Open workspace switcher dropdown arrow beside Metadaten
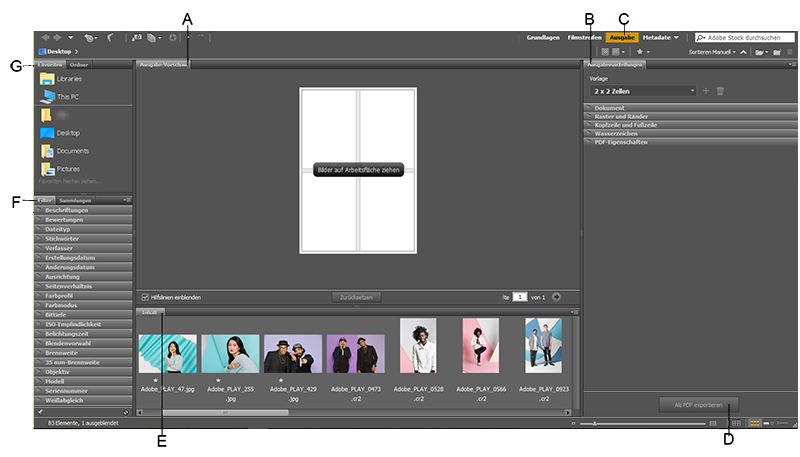Image resolution: width=800 pixels, height=457 pixels. (x=676, y=37)
